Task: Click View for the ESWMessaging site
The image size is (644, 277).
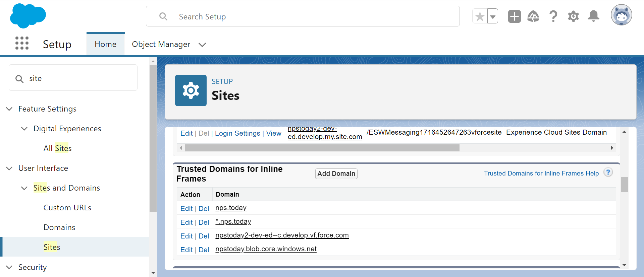Action: 274,133
